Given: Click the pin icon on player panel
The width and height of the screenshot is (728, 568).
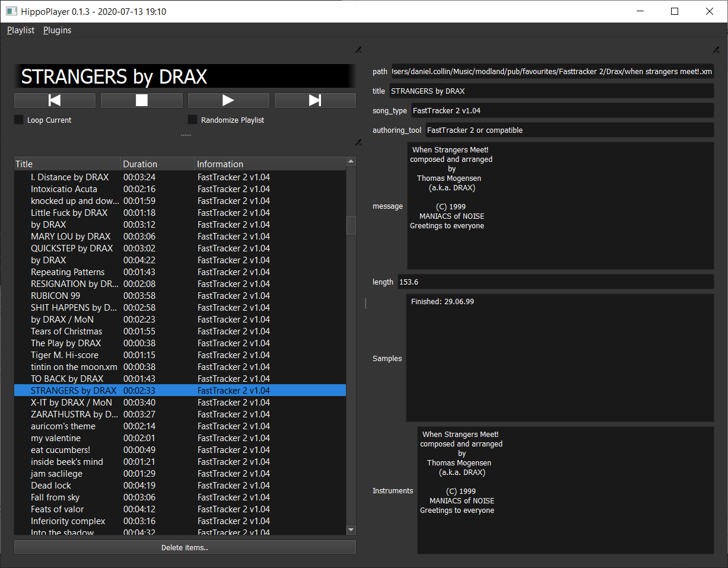Looking at the screenshot, I should coord(358,50).
